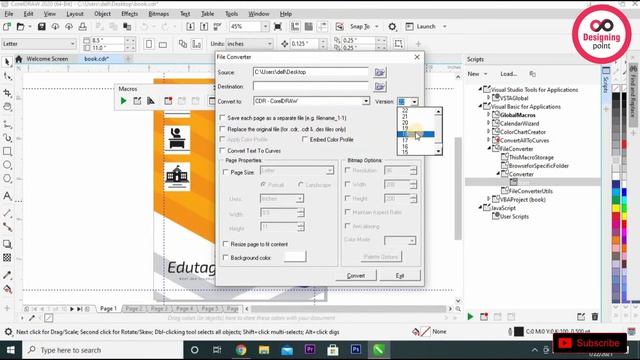Open the Object menu

(x=102, y=14)
